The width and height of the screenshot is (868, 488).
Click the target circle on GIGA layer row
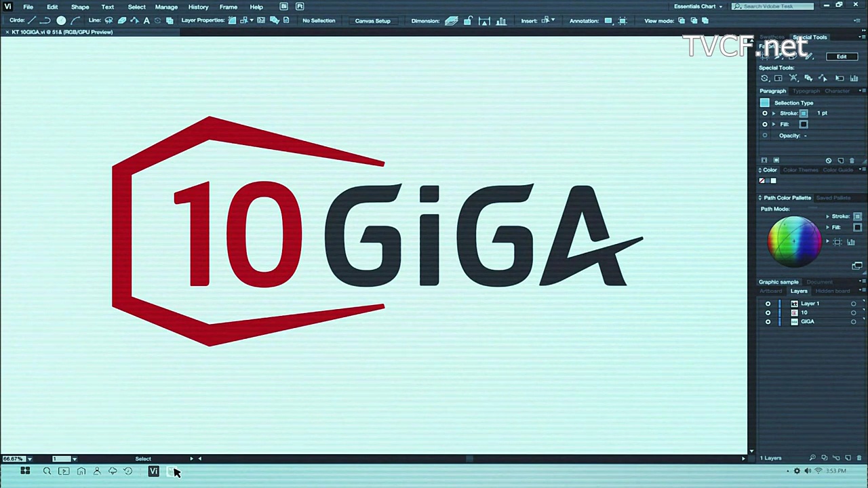(x=853, y=321)
